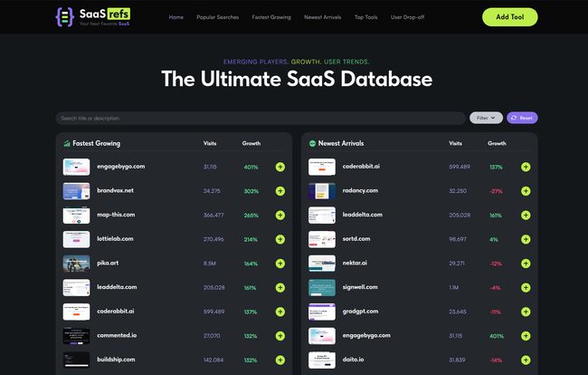Plus icon for engagebygo.com in Newest Arrivals

pyautogui.click(x=526, y=336)
